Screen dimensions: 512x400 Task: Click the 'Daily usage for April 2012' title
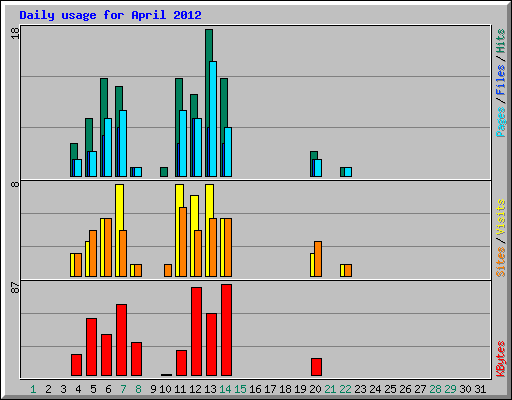110,15
